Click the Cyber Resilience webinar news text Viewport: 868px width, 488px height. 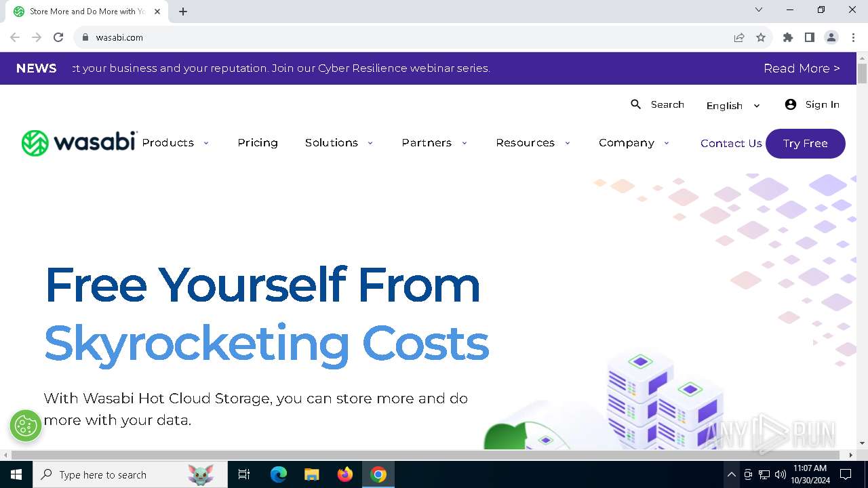281,68
